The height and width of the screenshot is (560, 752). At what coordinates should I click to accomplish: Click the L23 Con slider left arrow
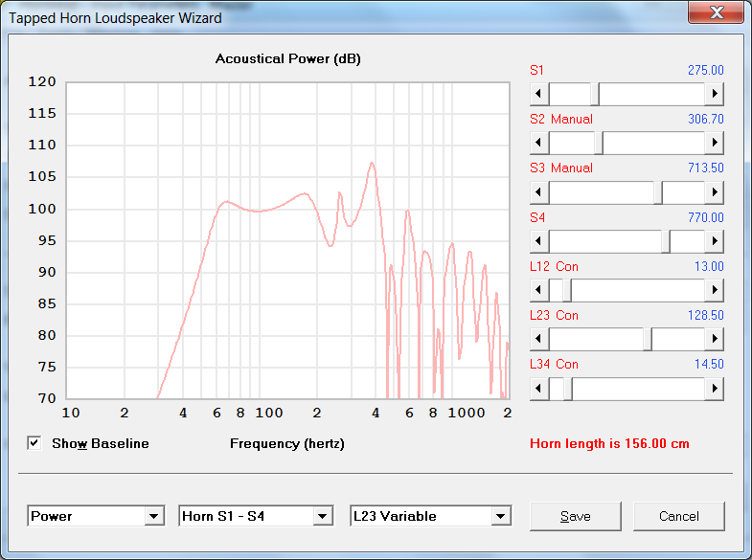(x=539, y=339)
